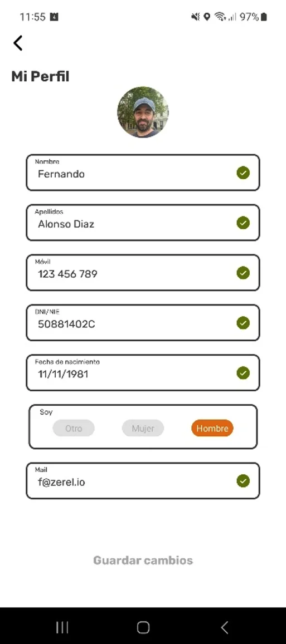Tap the green checkmark in the DNI/NIE field
The image size is (286, 644).
(x=243, y=323)
